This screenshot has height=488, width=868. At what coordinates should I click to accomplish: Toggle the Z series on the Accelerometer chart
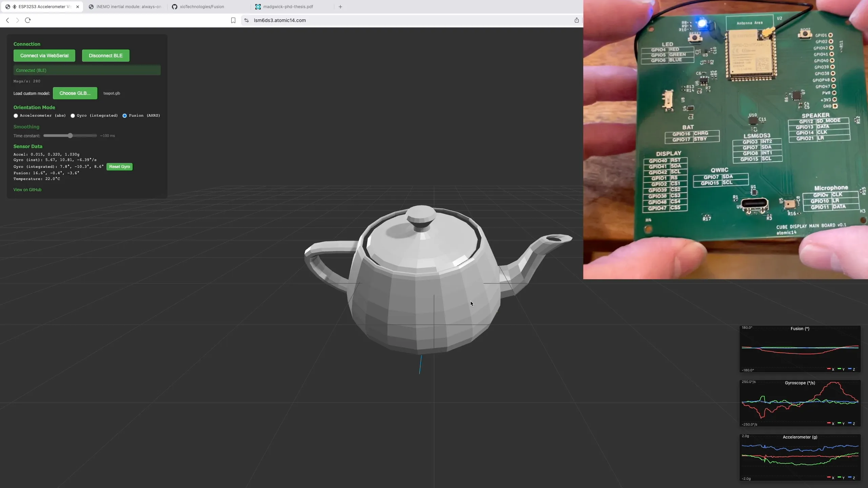pyautogui.click(x=851, y=478)
